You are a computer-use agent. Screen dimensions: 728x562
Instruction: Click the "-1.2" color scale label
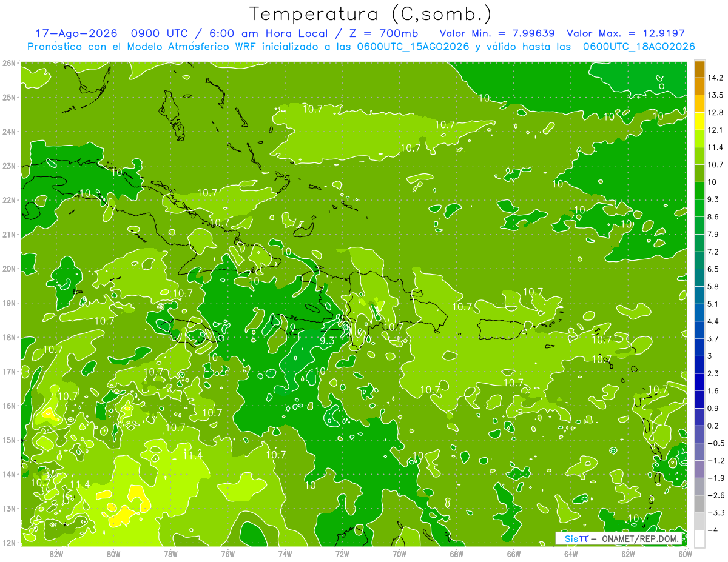[x=716, y=460]
